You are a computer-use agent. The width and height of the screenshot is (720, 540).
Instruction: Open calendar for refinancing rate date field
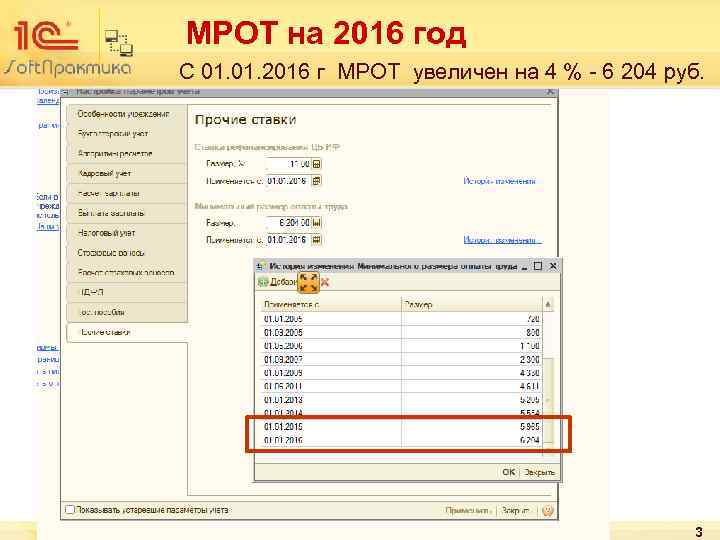click(316, 181)
